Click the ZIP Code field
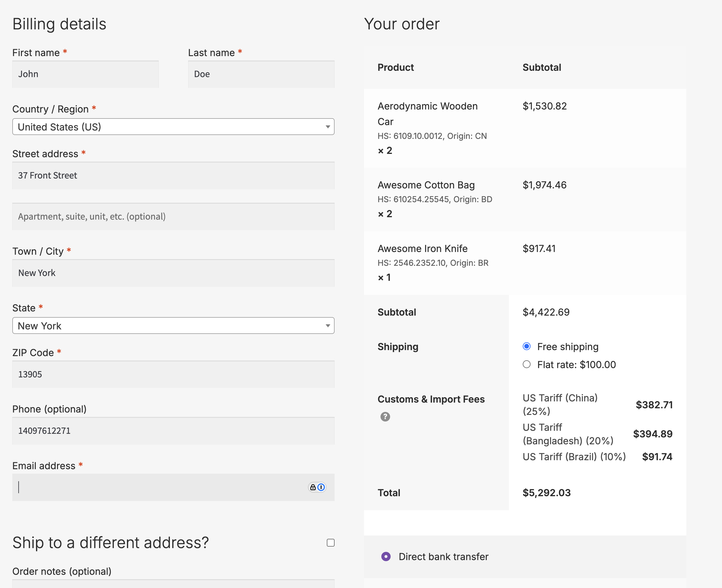This screenshot has width=722, height=588. pyautogui.click(x=173, y=374)
